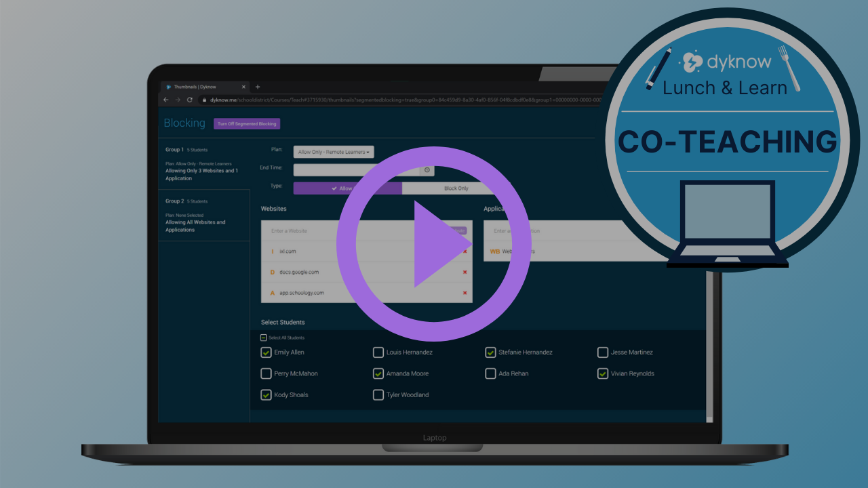Click the laptop illustration in the badge

coord(728,224)
